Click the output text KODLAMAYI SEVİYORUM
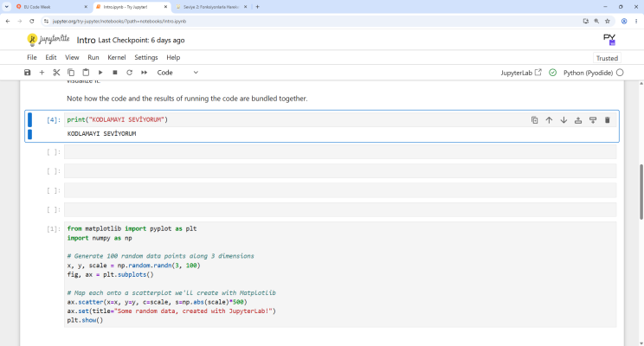 tap(101, 134)
